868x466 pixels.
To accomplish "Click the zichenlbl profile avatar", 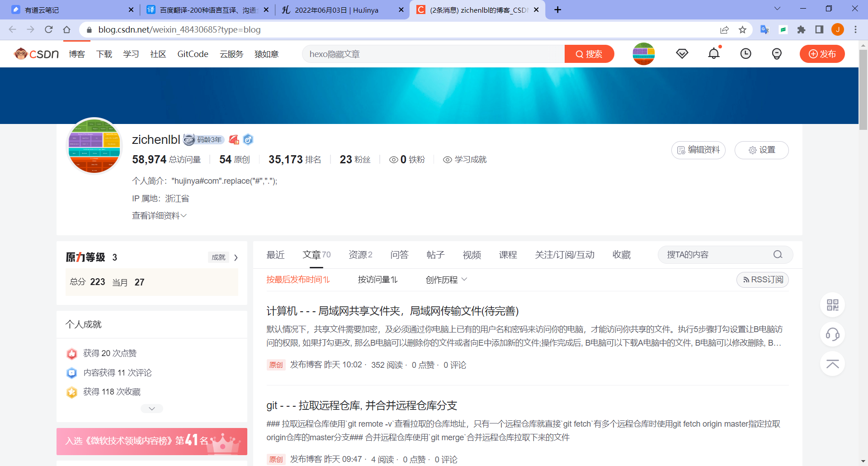I will (94, 146).
